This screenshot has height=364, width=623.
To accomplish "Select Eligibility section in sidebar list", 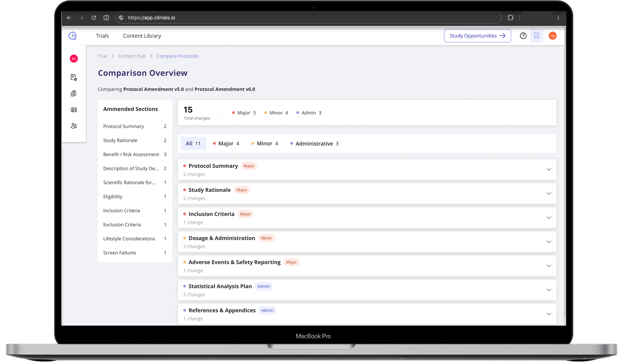I will click(135, 197).
